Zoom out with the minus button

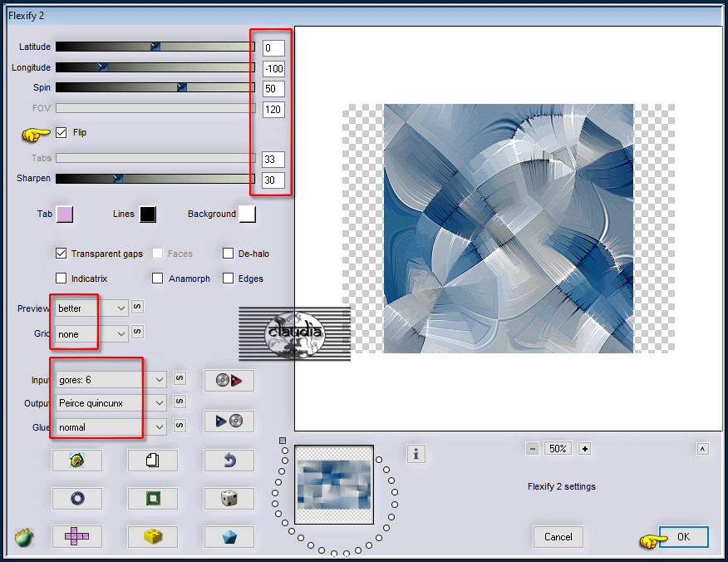point(533,449)
